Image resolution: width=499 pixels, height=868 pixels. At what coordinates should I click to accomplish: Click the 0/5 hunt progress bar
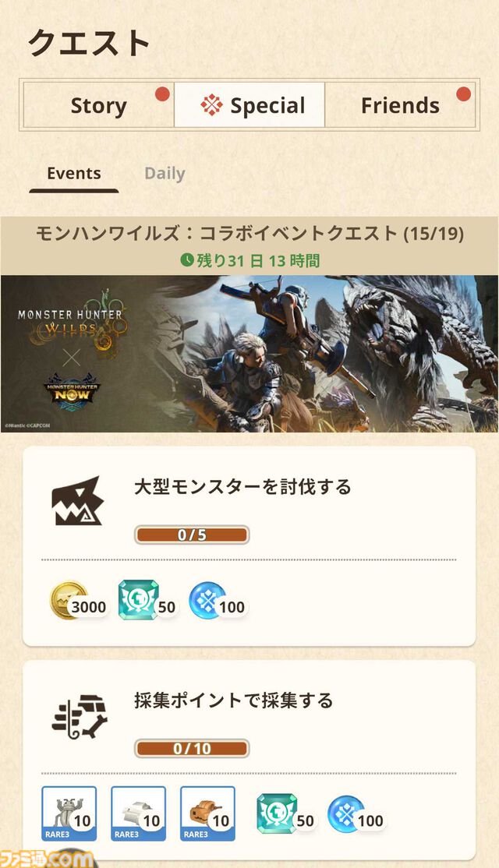click(x=192, y=535)
